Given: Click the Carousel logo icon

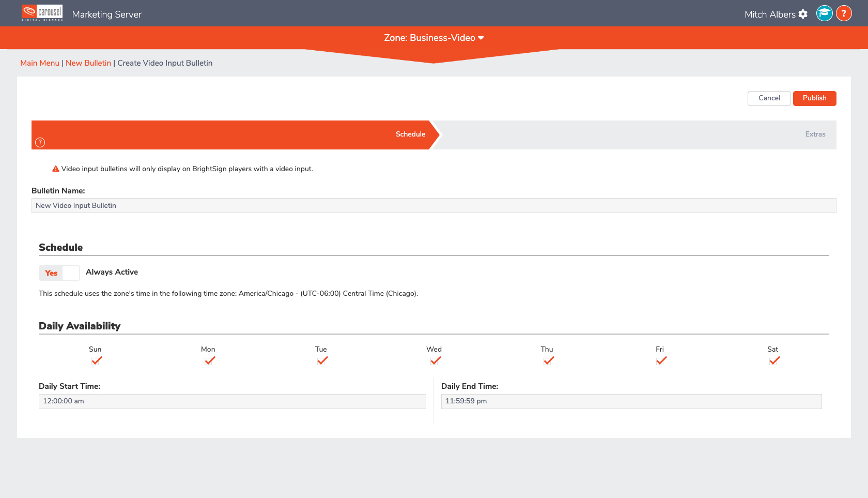Looking at the screenshot, I should click(x=42, y=13).
